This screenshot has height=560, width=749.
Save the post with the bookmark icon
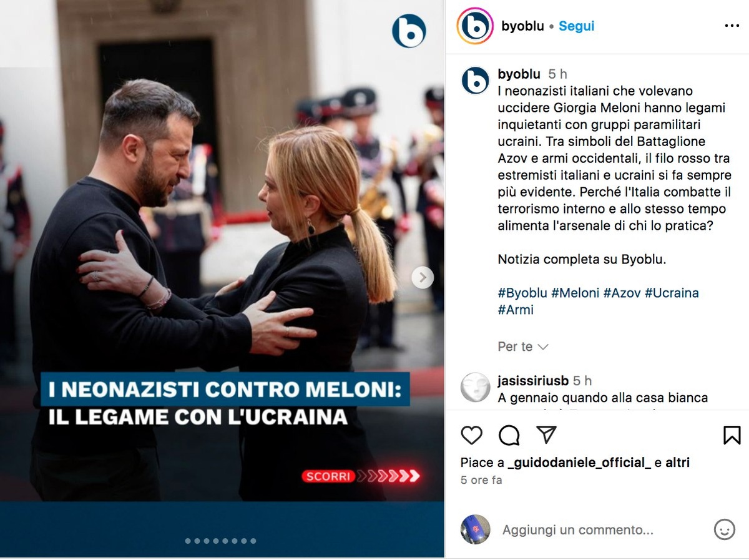[x=732, y=435]
